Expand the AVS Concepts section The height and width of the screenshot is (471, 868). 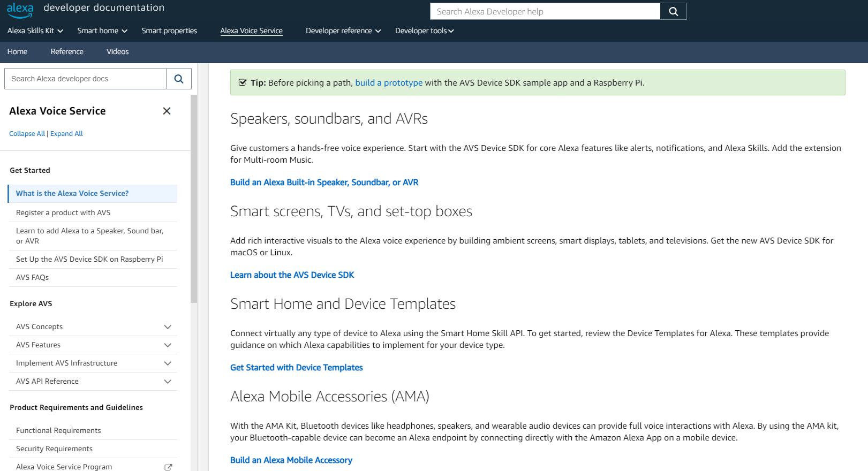click(x=168, y=326)
